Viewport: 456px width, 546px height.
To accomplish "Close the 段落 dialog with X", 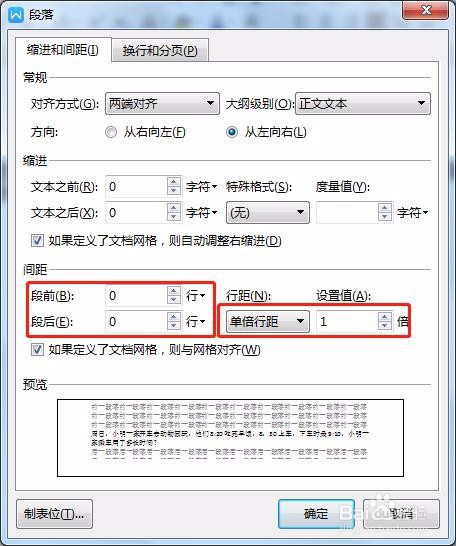I will click(425, 10).
